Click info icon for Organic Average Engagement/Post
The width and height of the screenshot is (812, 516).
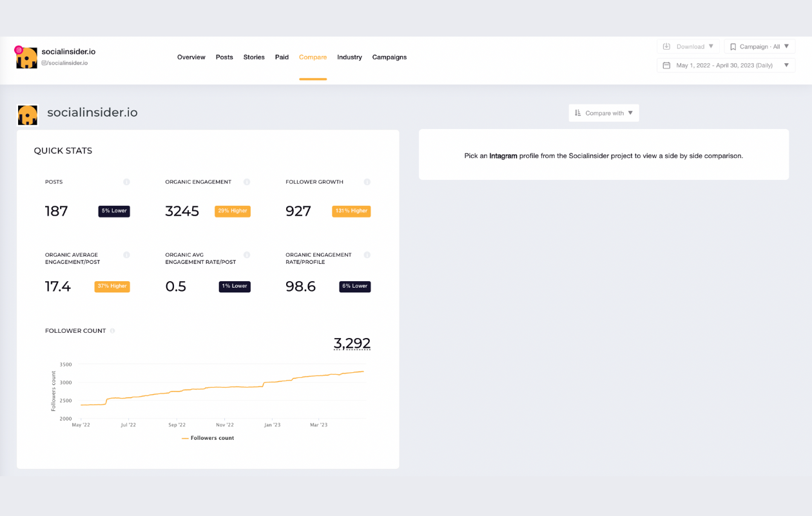[126, 255]
